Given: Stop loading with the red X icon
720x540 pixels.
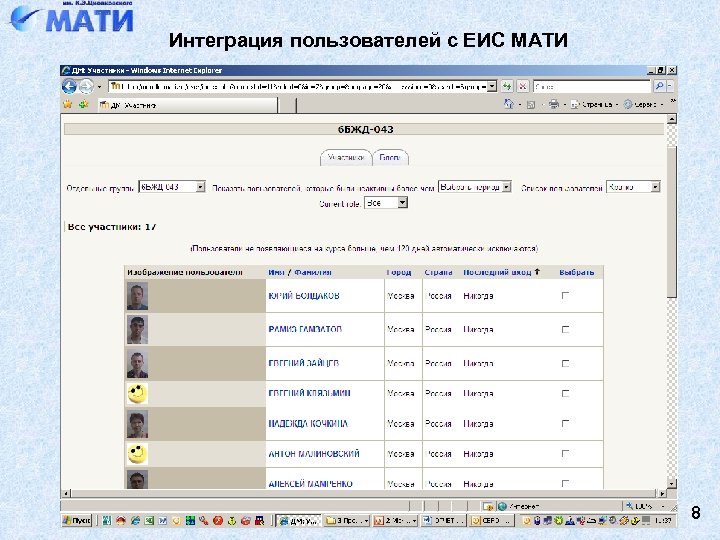Looking at the screenshot, I should 523,86.
